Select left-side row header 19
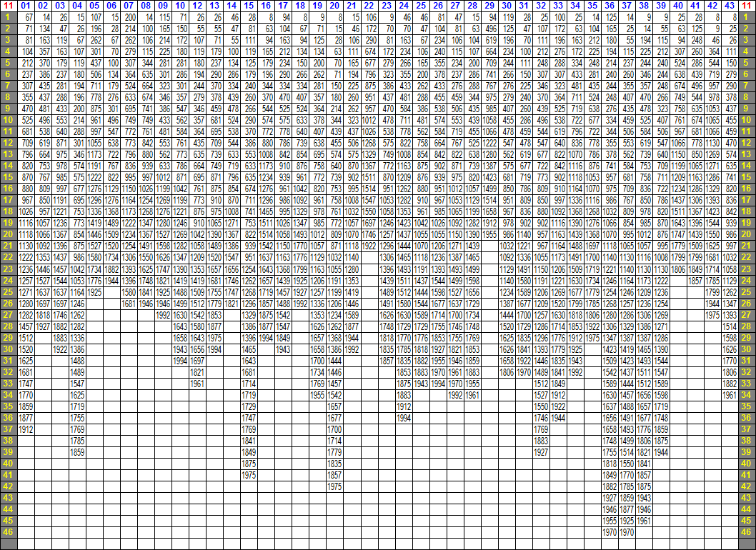Image resolution: width=756 pixels, height=550 pixels. [8, 223]
